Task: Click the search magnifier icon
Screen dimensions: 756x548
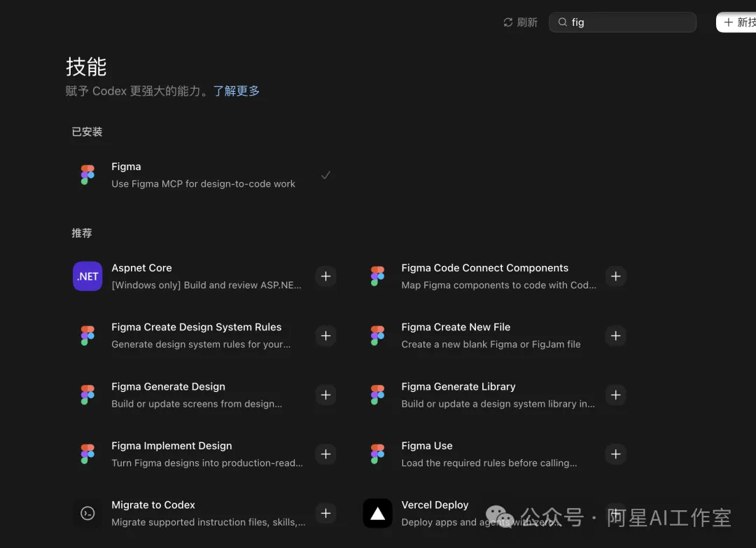Action: point(562,22)
